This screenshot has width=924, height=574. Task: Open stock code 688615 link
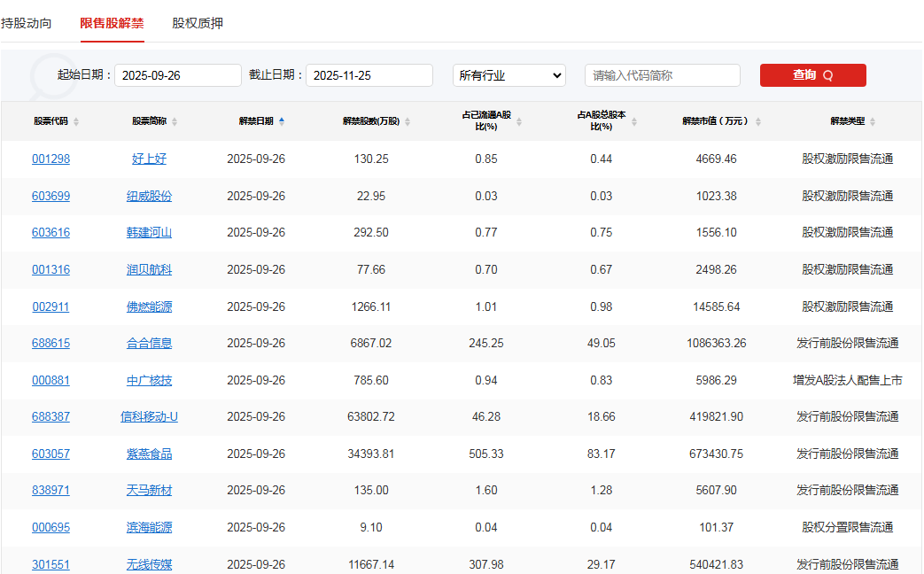click(x=50, y=344)
